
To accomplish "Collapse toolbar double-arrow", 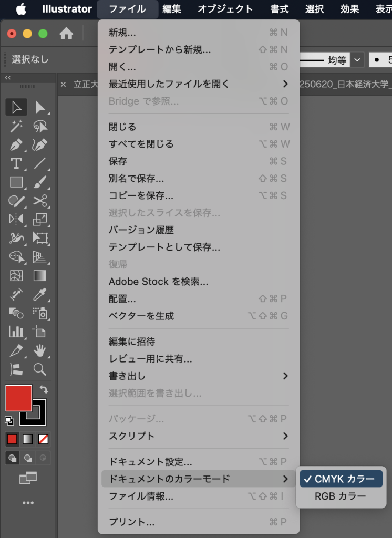I will [x=7, y=78].
